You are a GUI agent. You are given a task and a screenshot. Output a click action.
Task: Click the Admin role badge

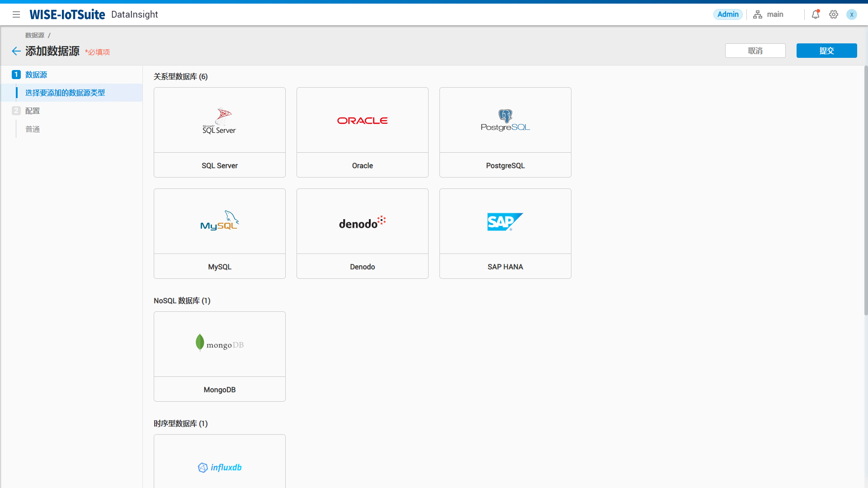click(x=728, y=14)
